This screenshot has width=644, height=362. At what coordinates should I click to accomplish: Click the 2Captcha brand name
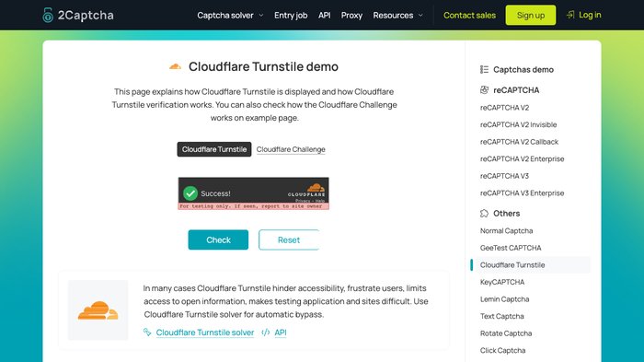86,16
